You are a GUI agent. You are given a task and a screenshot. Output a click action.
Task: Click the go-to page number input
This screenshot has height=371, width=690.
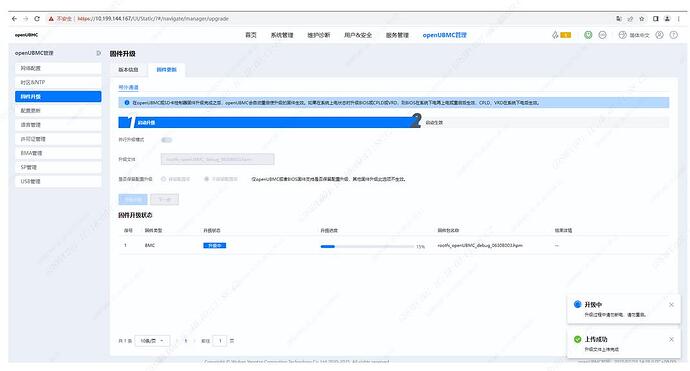tap(220, 341)
